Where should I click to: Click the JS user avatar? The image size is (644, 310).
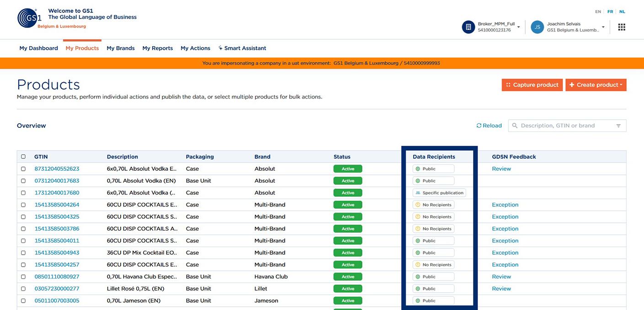[x=537, y=27]
